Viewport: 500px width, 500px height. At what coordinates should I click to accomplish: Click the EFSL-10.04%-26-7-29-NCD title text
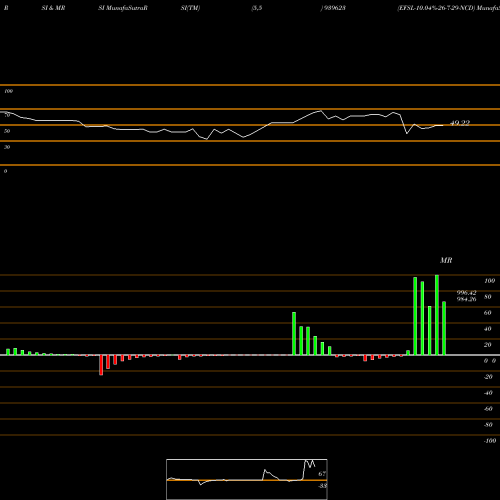[x=436, y=8]
